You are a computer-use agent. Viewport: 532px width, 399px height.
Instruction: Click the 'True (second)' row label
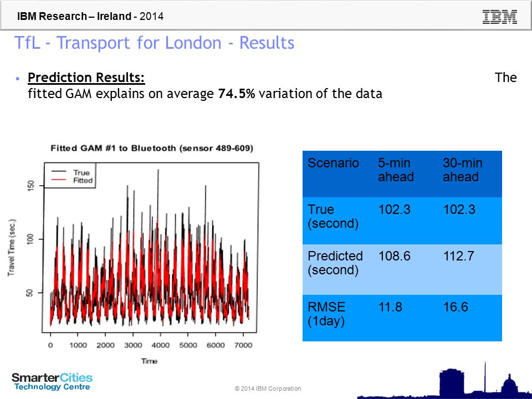click(333, 217)
